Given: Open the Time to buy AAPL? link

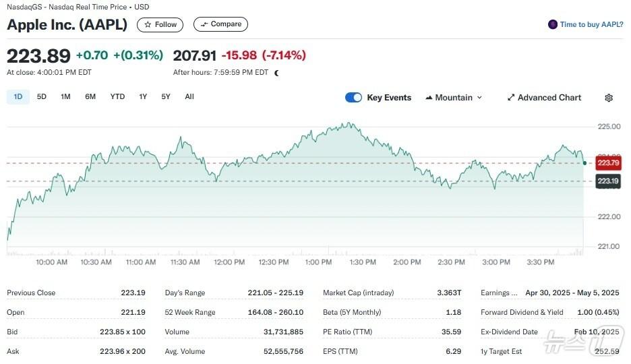Looking at the screenshot, I should click(591, 24).
